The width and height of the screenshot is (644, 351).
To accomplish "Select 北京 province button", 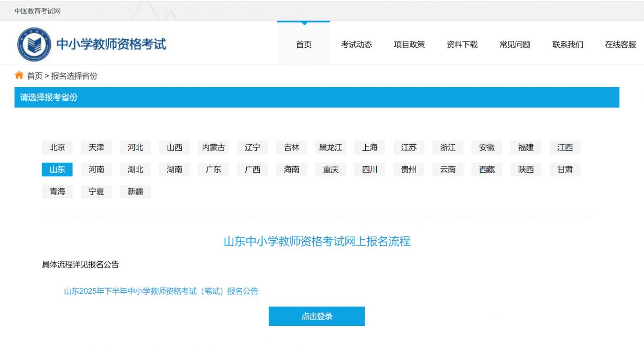I will pyautogui.click(x=57, y=147).
